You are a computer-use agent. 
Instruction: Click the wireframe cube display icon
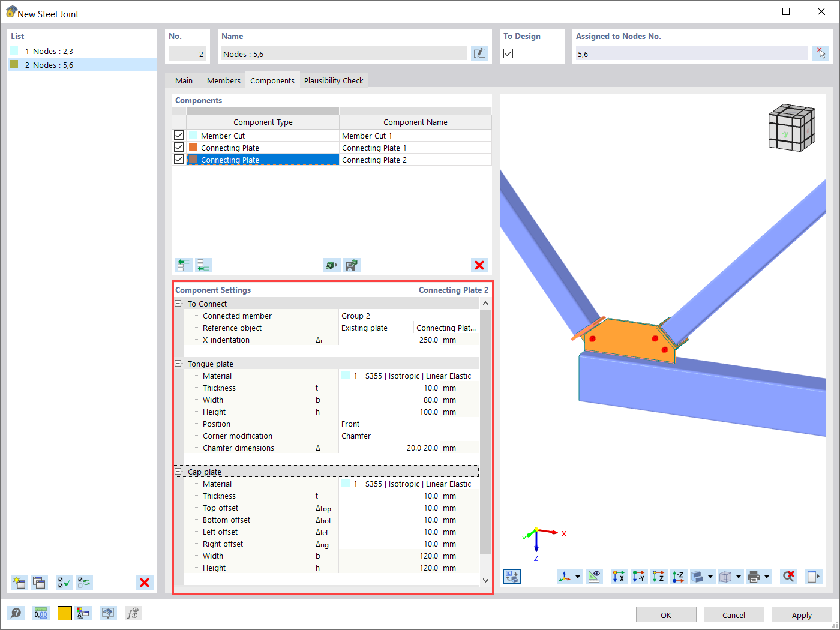(x=725, y=577)
